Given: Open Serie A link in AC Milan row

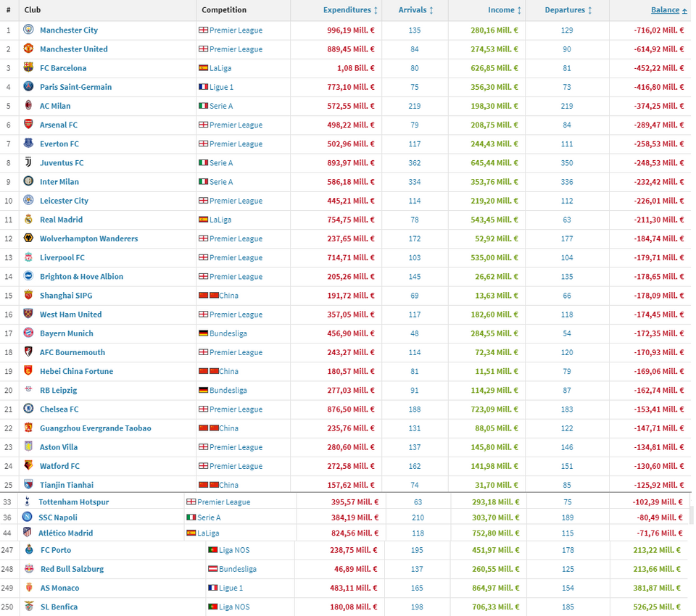Looking at the screenshot, I should point(221,106).
